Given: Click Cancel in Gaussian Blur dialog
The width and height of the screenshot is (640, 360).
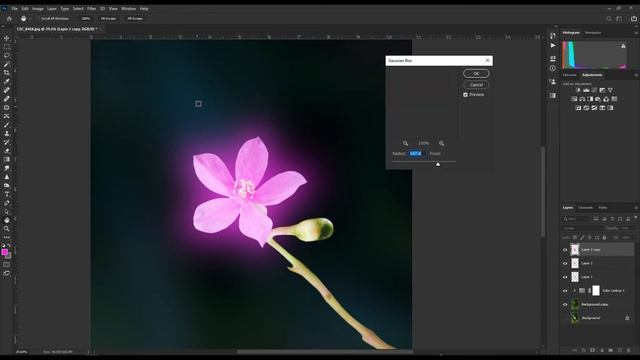Looking at the screenshot, I should pos(476,85).
